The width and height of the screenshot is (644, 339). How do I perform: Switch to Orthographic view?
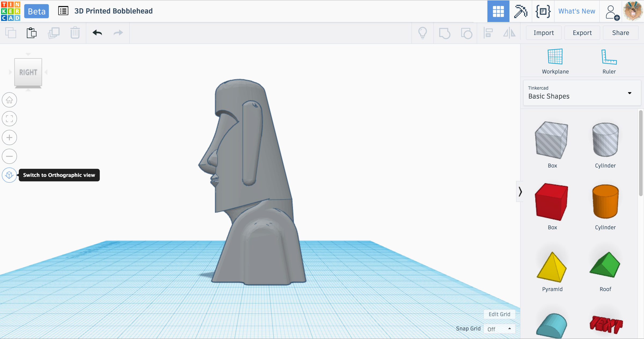[9, 175]
